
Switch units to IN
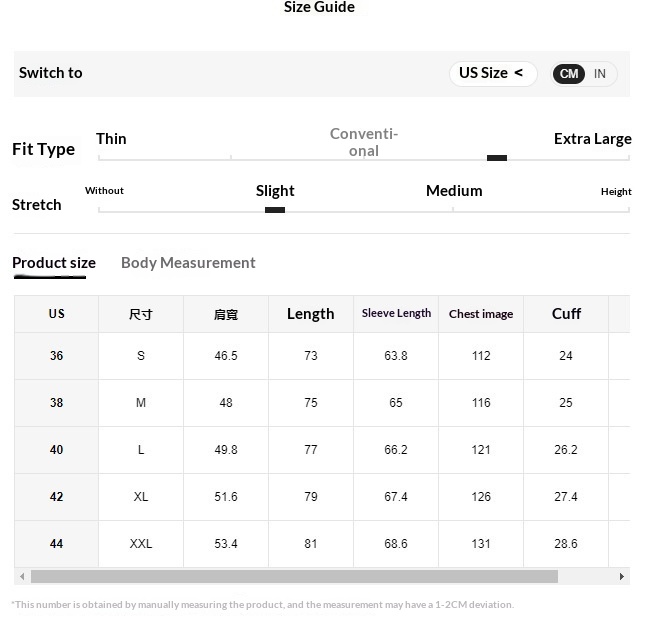(x=600, y=74)
